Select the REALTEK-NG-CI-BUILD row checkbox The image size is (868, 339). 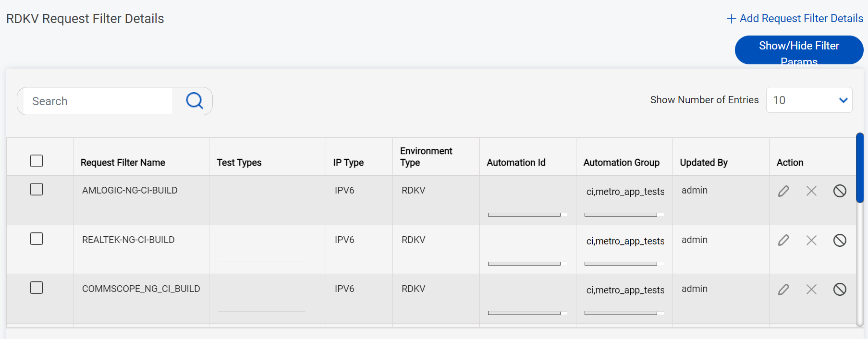(x=37, y=239)
